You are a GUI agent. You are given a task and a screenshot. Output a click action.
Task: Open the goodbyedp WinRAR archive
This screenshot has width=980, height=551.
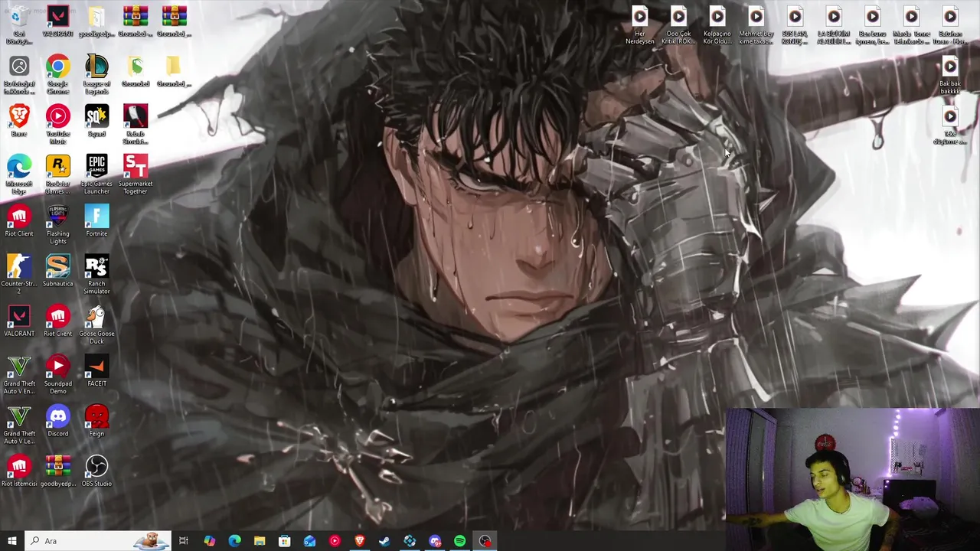(57, 471)
